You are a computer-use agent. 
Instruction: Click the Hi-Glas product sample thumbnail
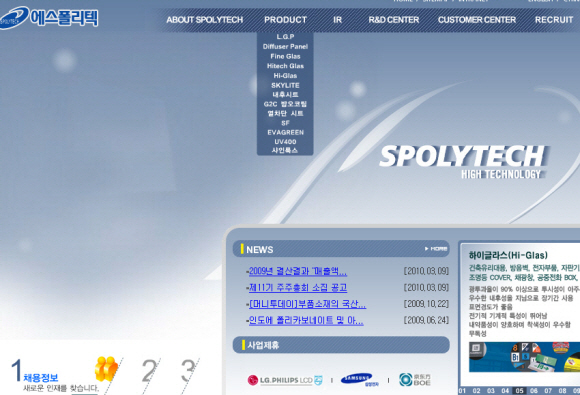point(524,357)
